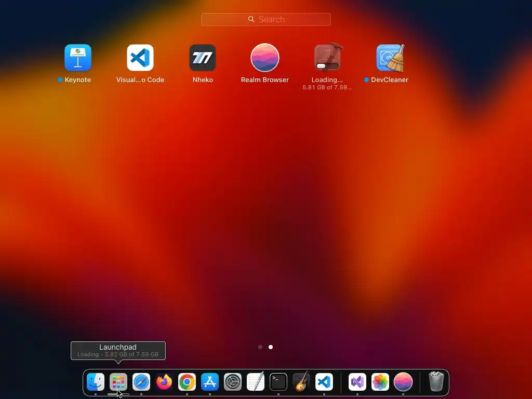Open Photos from the Dock
The width and height of the screenshot is (532, 399).
[x=380, y=382]
